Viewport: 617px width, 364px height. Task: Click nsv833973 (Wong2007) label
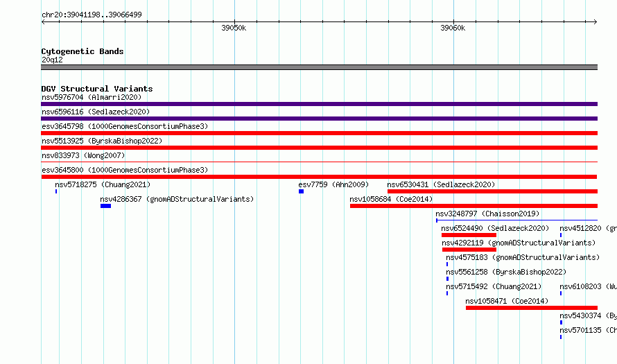[x=83, y=155]
